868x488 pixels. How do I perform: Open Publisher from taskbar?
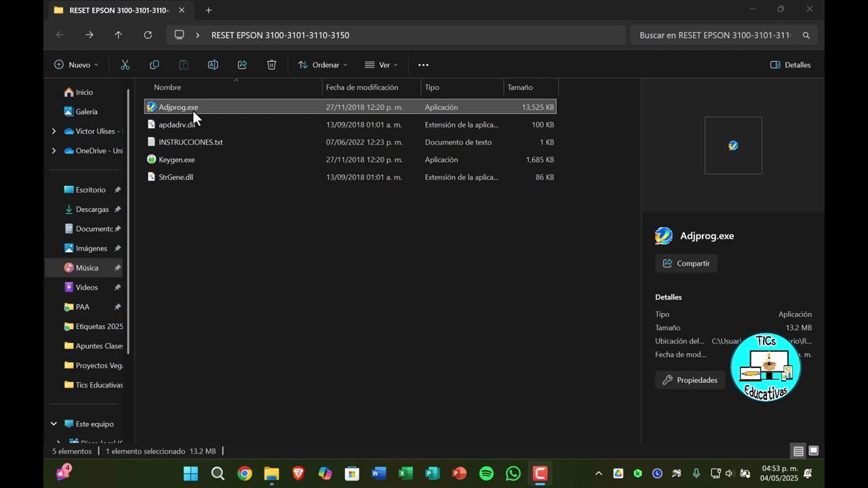coord(433,473)
